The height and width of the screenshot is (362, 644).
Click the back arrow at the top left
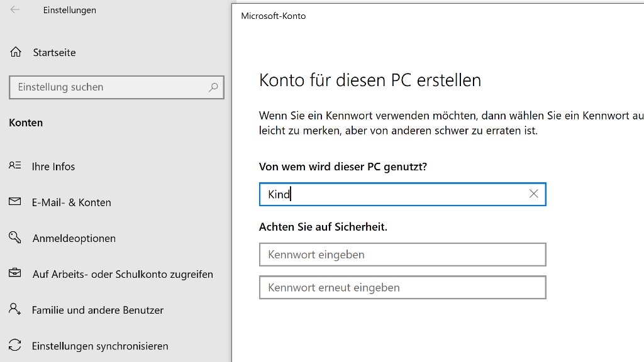14,10
